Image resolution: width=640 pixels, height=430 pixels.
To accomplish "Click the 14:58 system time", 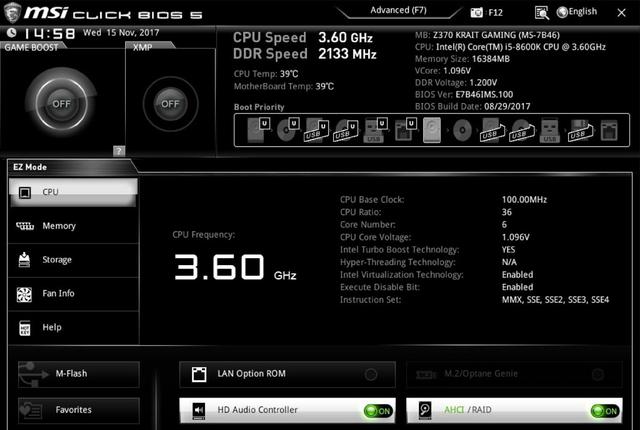I will tap(50, 33).
